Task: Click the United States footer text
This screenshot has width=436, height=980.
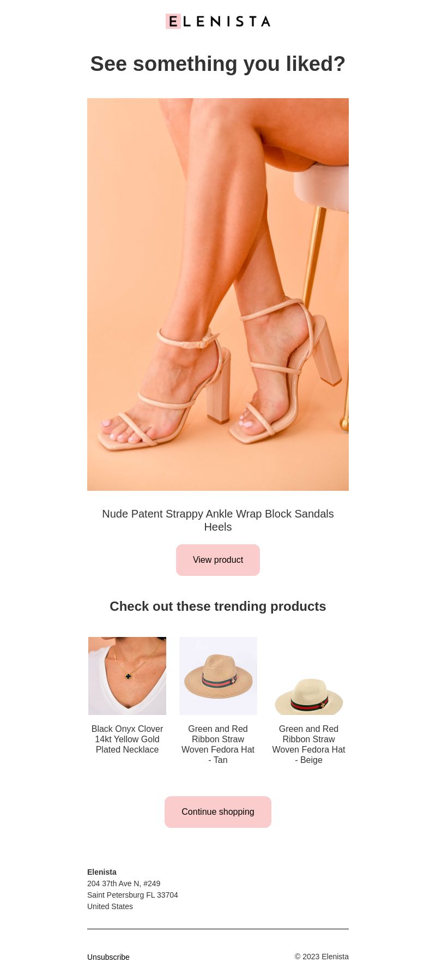Action: pos(110,906)
